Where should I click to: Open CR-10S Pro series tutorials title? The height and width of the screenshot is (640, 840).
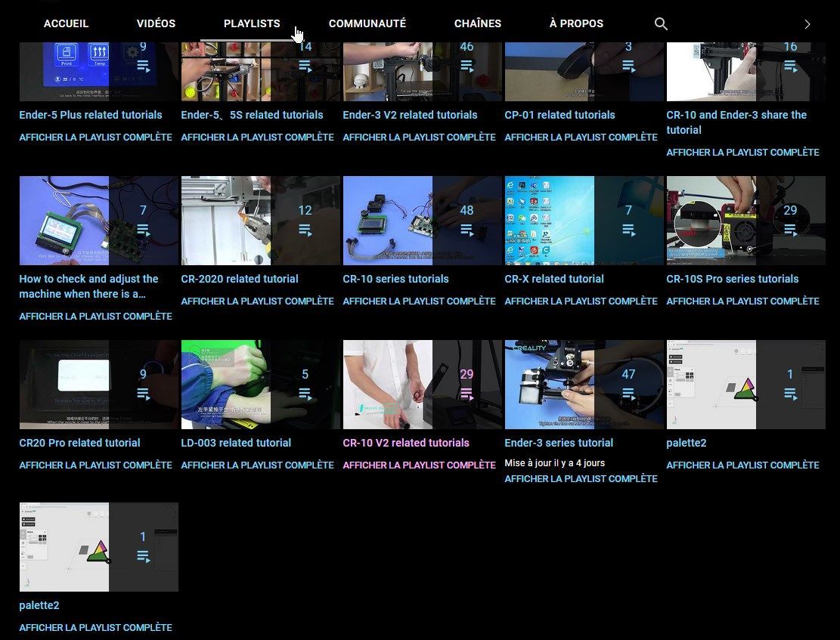733,279
